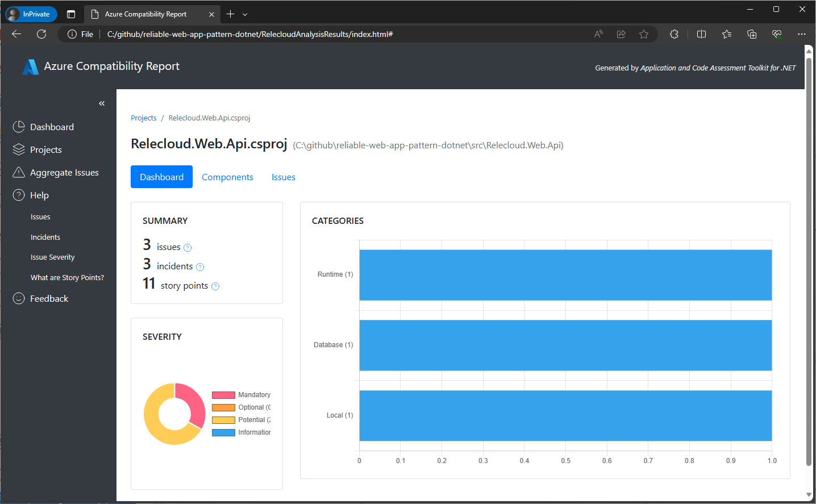
Task: Click the Azure logo in the header
Action: click(x=30, y=66)
